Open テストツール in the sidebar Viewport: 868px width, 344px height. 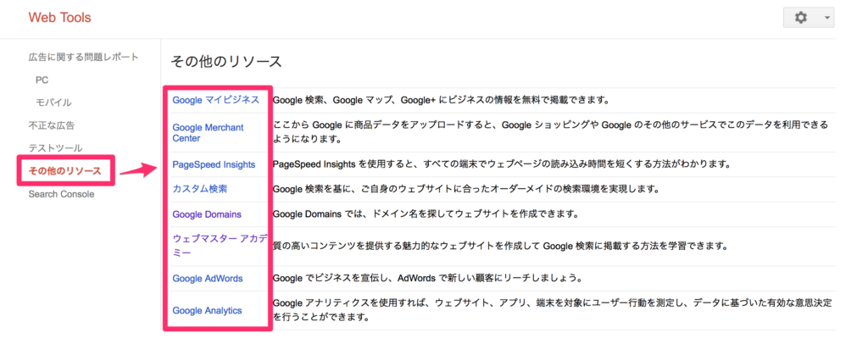55,148
